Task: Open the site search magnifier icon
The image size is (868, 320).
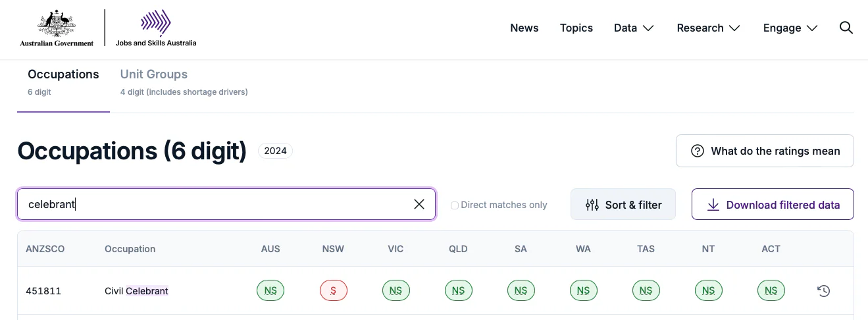Action: click(x=846, y=28)
